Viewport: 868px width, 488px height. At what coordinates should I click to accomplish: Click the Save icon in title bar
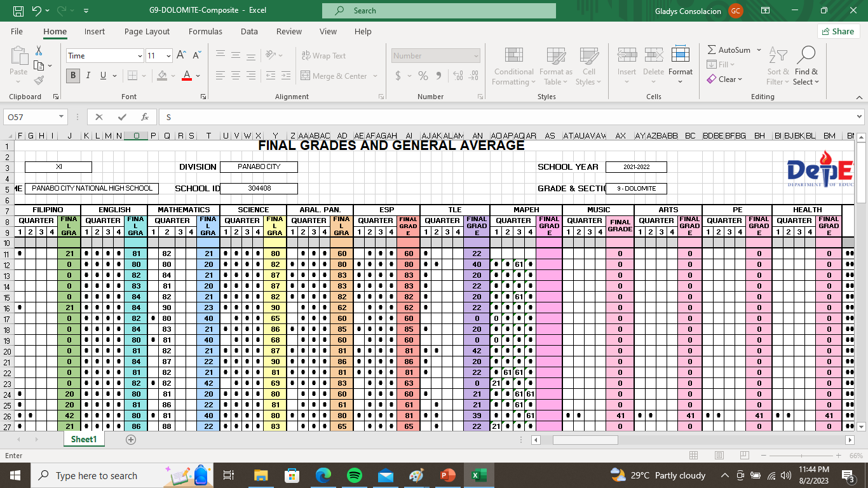tap(18, 11)
